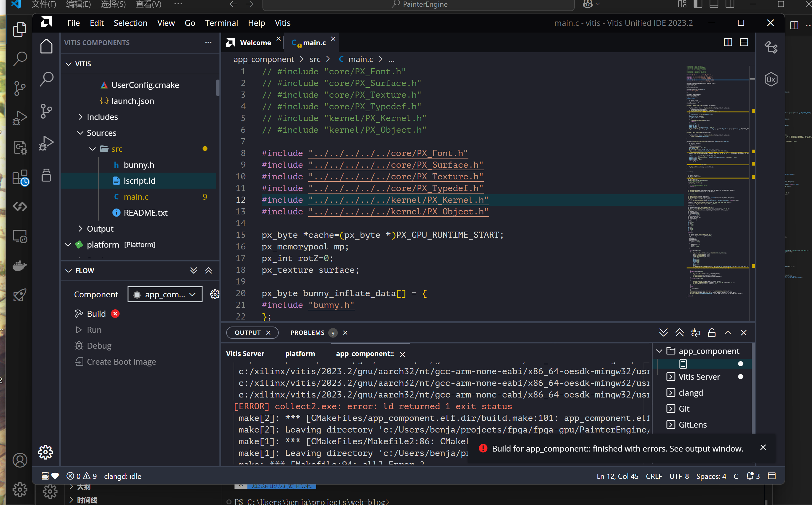
Task: Expand all in Flow panel
Action: click(194, 271)
